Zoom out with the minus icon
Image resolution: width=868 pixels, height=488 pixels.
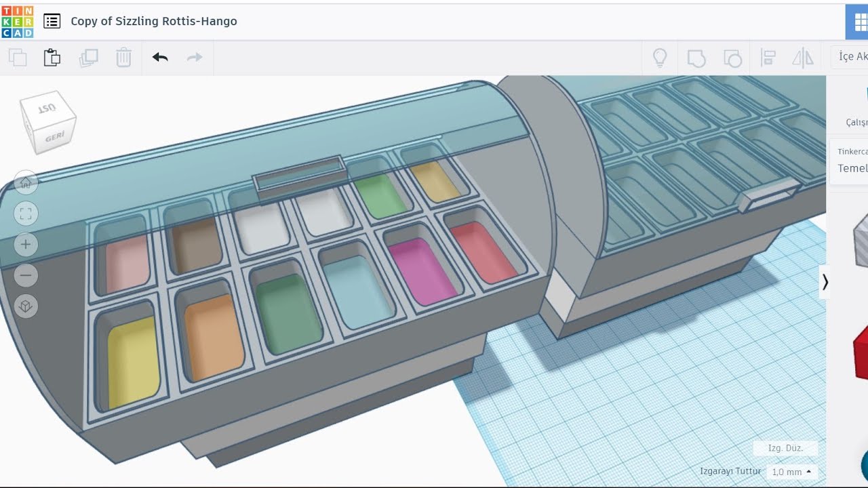[x=26, y=276]
